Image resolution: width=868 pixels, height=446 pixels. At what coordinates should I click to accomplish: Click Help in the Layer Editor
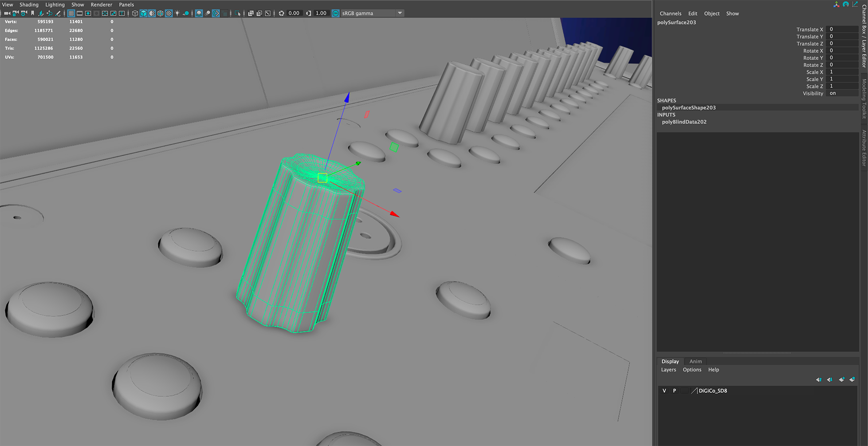point(714,369)
